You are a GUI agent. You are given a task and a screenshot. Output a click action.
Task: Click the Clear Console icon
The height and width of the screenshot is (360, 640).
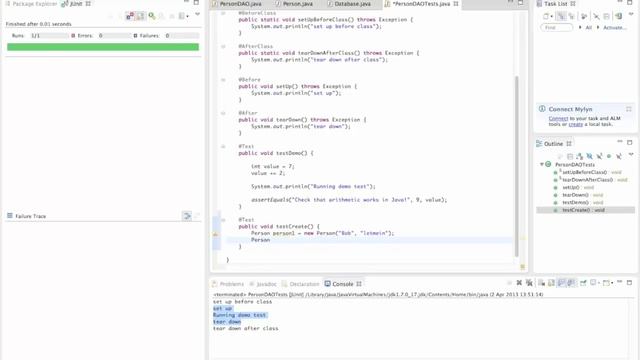(x=541, y=282)
